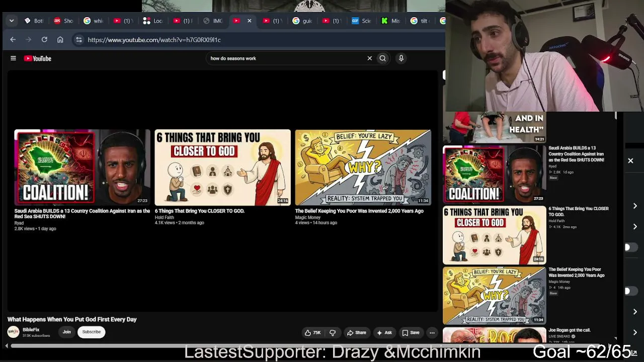Switch to the 'Mis' browser tab
644x362 pixels.
391,21
